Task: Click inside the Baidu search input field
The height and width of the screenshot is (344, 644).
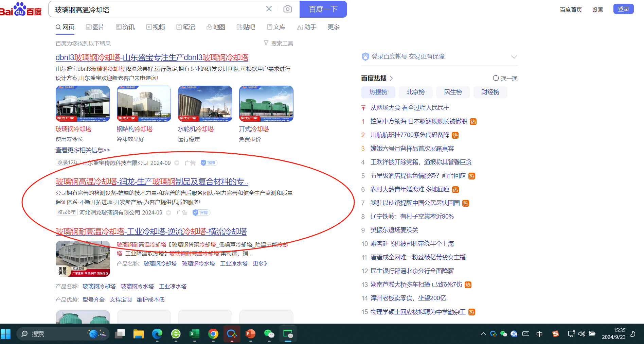Action: pyautogui.click(x=156, y=10)
